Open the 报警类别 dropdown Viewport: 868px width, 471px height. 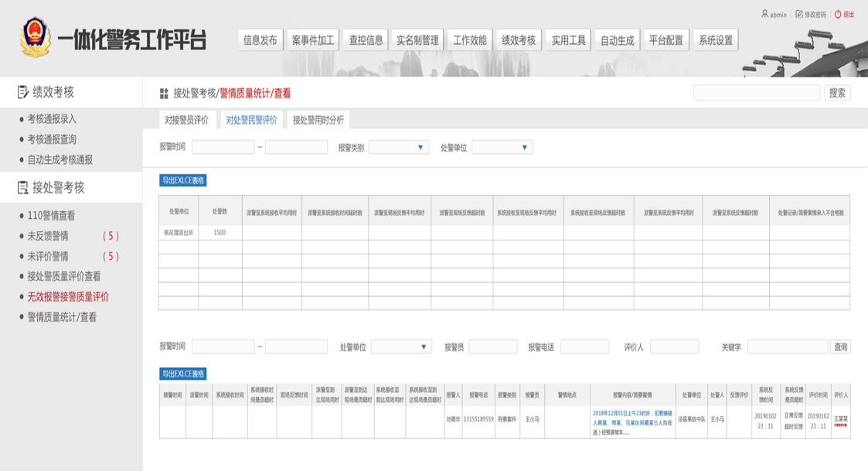[x=399, y=148]
